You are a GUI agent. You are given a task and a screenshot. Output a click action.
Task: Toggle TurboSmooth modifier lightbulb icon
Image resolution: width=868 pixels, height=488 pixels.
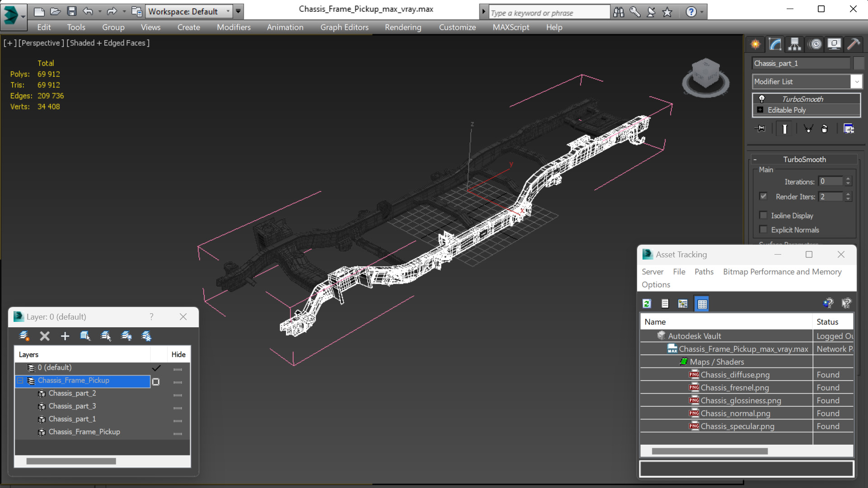pyautogui.click(x=762, y=99)
